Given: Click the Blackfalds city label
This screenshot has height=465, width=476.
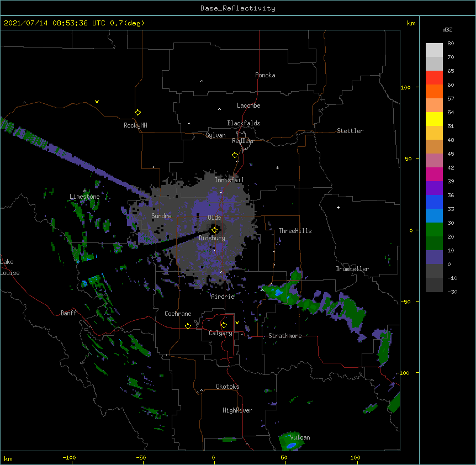Looking at the screenshot, I should tap(244, 123).
